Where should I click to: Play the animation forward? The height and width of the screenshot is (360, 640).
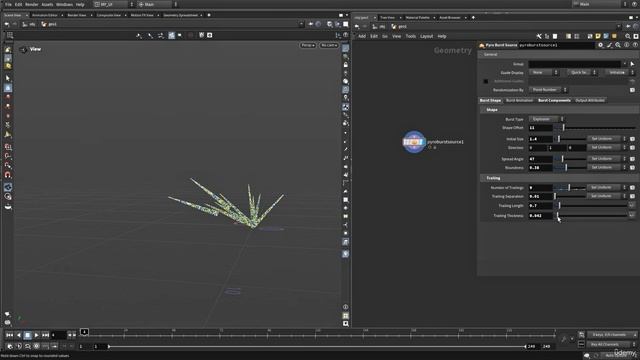coord(36,335)
